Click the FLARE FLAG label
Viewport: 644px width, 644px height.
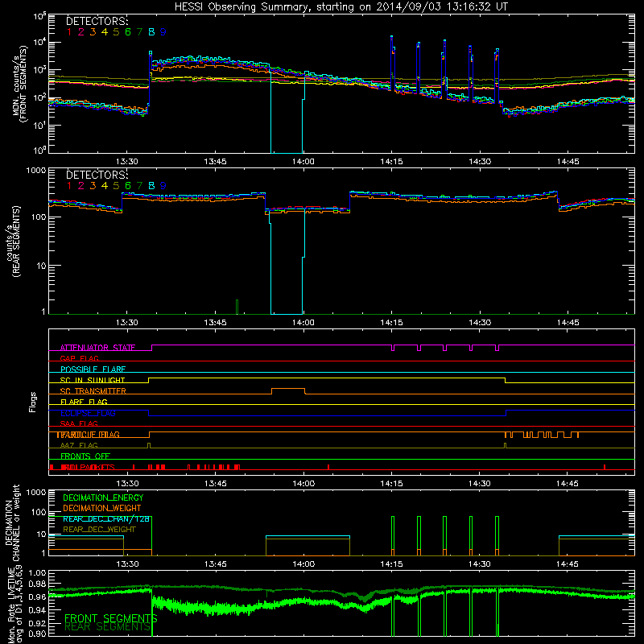(x=84, y=402)
